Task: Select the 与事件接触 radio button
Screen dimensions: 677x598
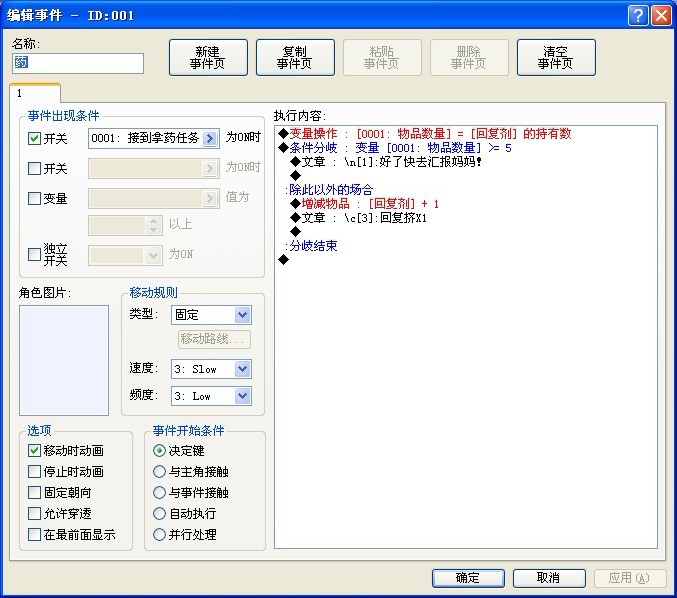Action: [x=159, y=492]
